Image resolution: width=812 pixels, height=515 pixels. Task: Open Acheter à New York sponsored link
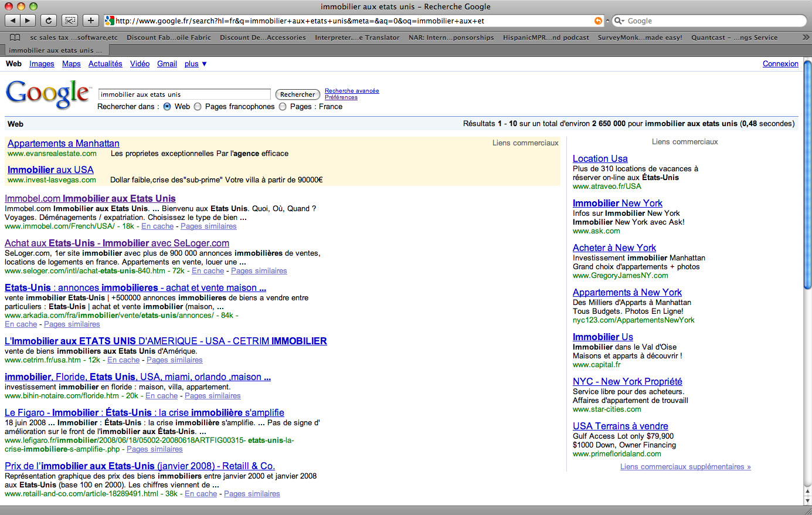pyautogui.click(x=614, y=248)
